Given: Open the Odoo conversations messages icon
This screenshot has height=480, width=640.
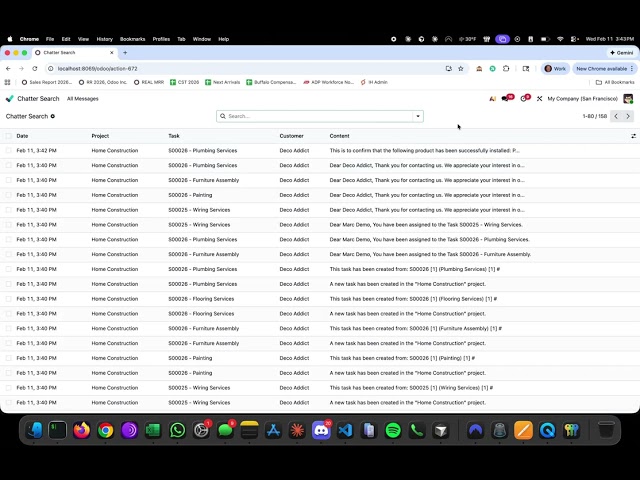Looking at the screenshot, I should pos(506,98).
